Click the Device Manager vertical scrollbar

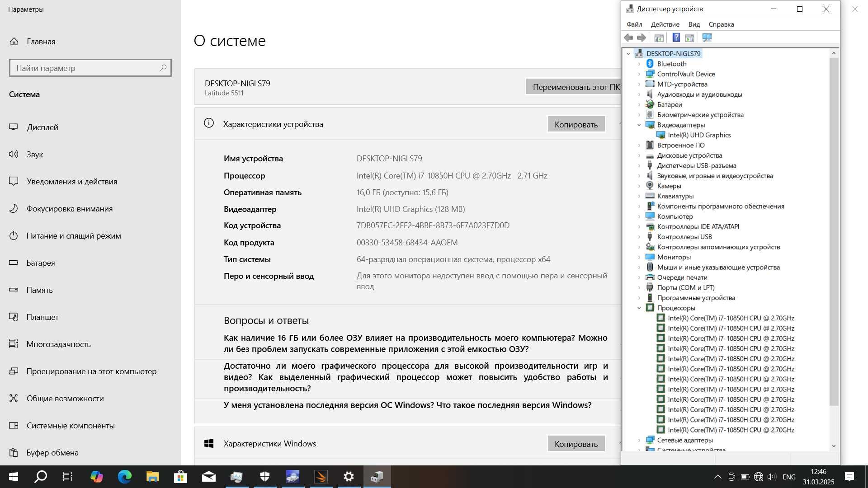pos(834,231)
